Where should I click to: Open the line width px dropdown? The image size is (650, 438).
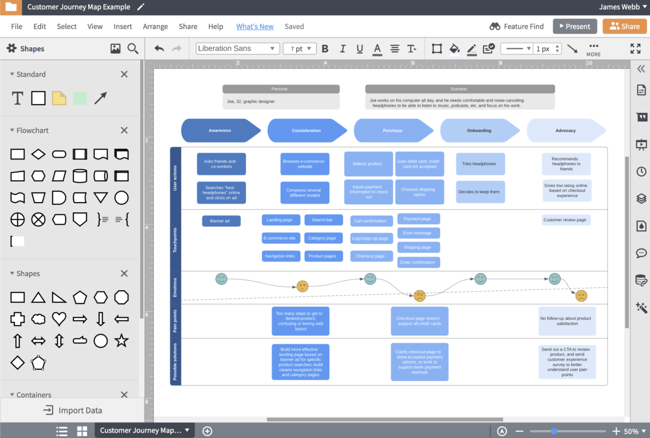click(547, 48)
